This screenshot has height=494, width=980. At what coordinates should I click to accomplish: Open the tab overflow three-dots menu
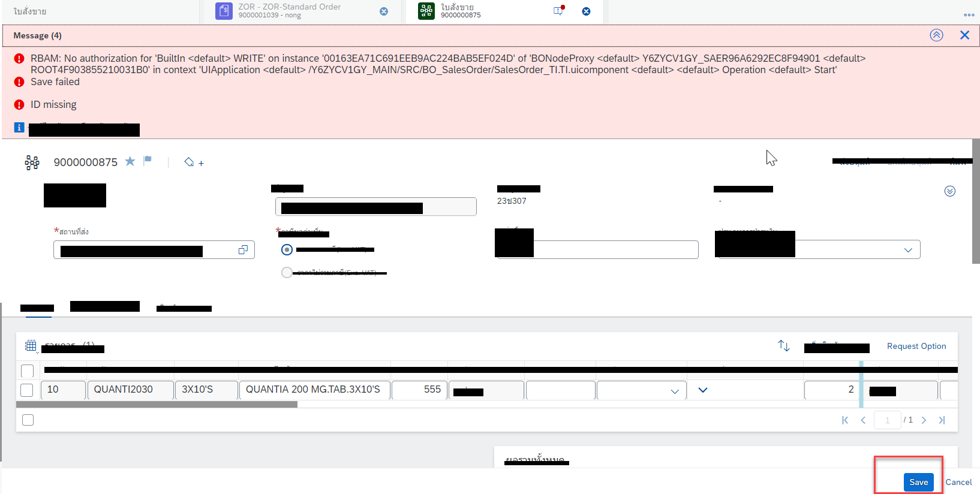(969, 14)
